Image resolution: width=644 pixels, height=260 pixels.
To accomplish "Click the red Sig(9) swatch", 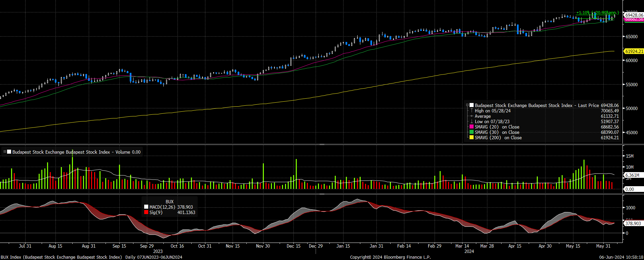I will coord(146,212).
